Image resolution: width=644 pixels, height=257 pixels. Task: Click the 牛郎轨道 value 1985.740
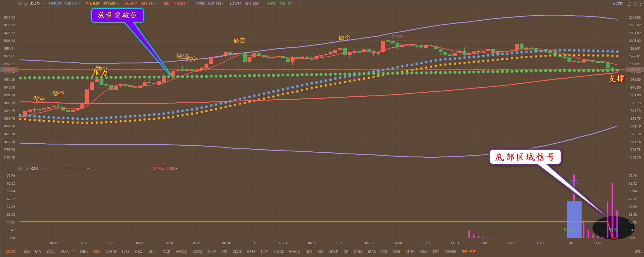tap(71, 4)
